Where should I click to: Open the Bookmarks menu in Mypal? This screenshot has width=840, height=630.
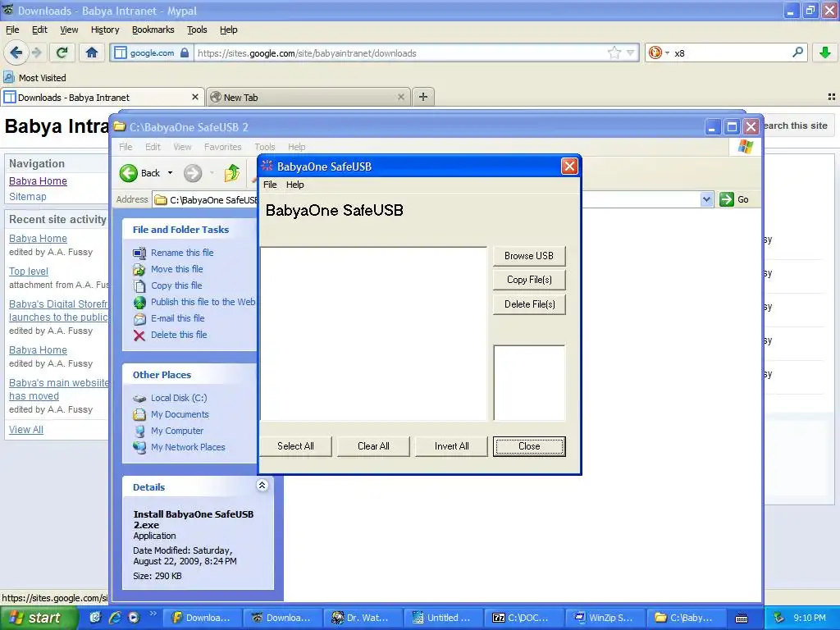click(153, 30)
